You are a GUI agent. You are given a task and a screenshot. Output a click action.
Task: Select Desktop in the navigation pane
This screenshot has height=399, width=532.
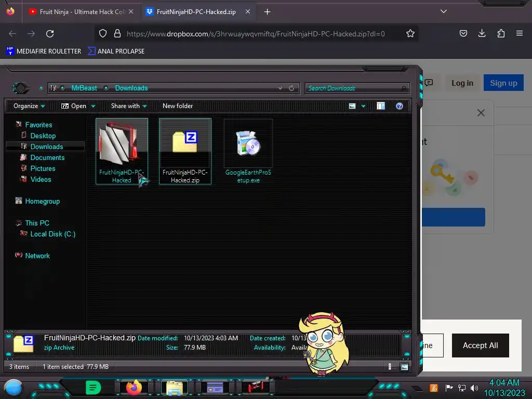point(43,136)
